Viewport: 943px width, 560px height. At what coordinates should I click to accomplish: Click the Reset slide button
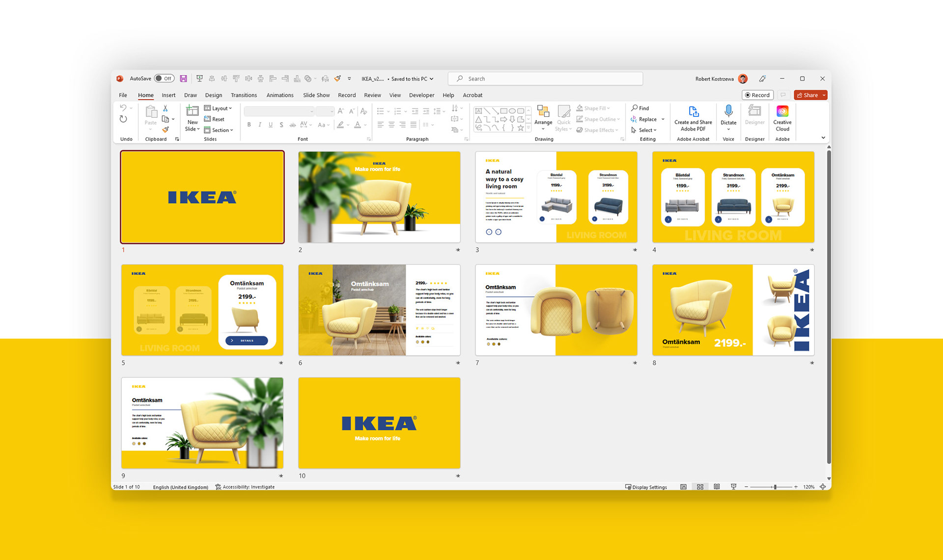pyautogui.click(x=214, y=119)
